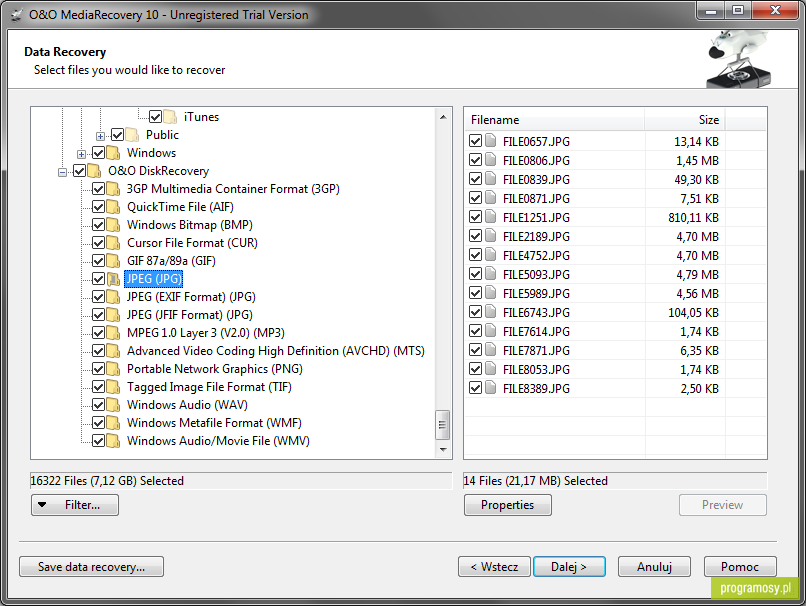The width and height of the screenshot is (806, 606).
Task: Open the Filter dropdown button
Action: click(x=75, y=505)
